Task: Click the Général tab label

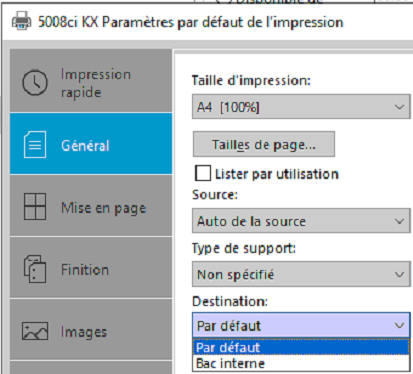Action: click(x=85, y=146)
